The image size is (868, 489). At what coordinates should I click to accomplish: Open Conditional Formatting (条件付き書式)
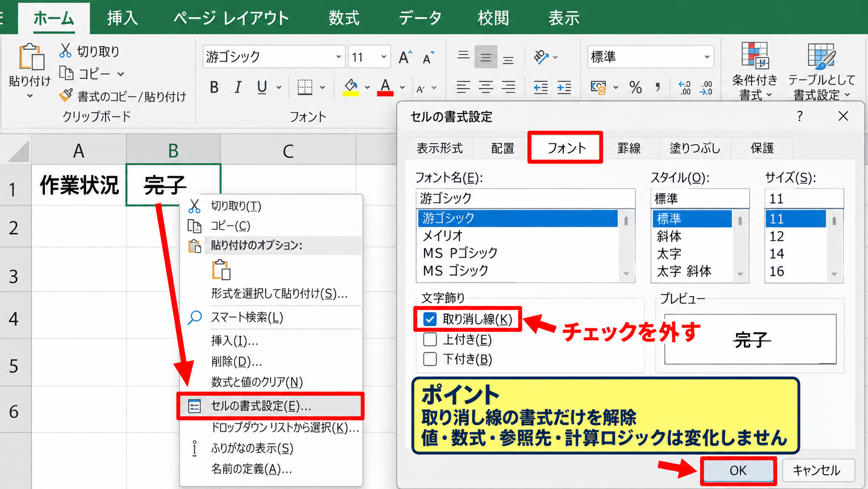click(x=755, y=71)
